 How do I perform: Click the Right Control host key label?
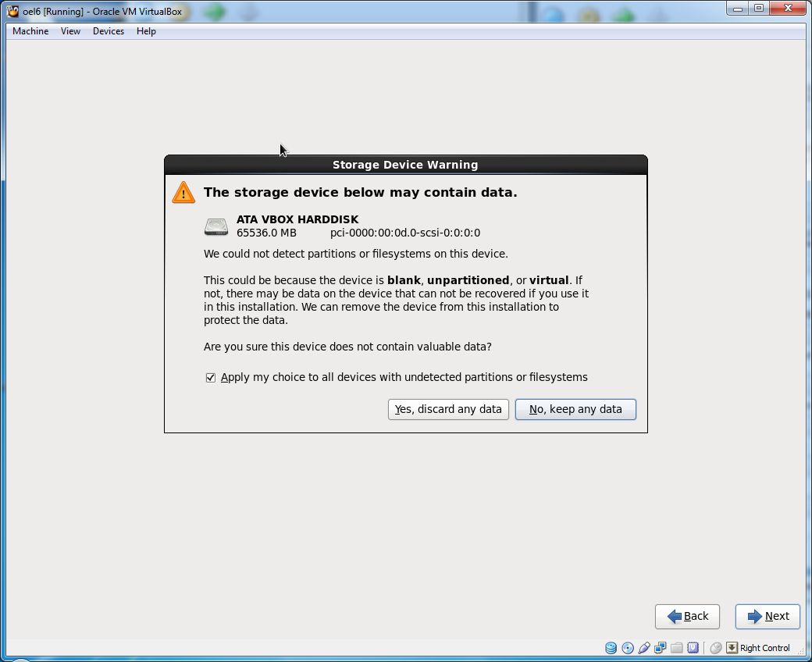[764, 648]
